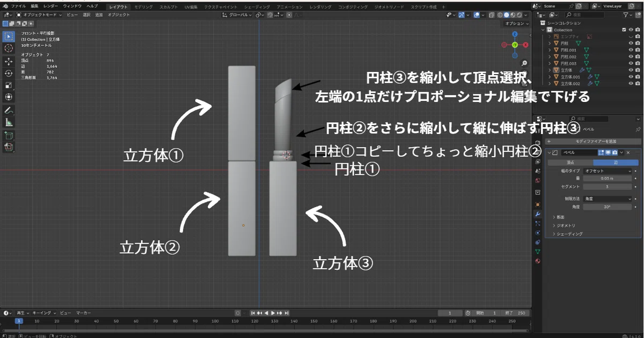Image resolution: width=644 pixels, height=338 pixels.
Task: Hide 円柱.001 with its eye icon
Action: point(631,50)
